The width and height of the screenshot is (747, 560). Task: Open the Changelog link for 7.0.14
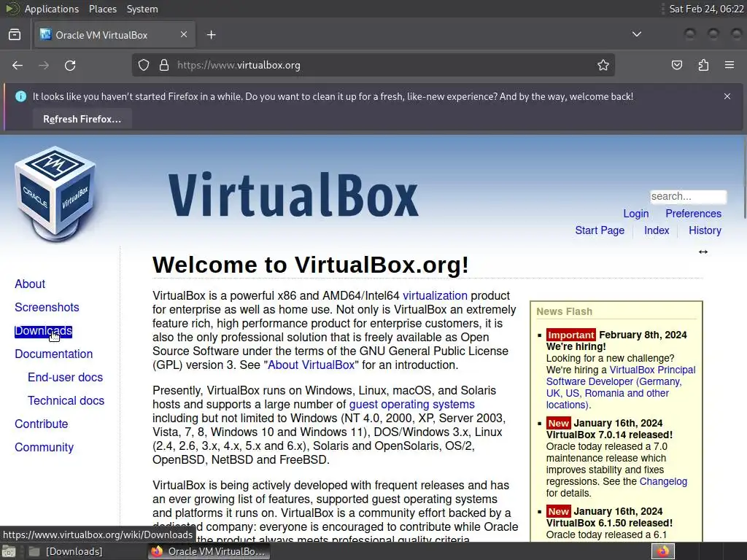pyautogui.click(x=663, y=481)
